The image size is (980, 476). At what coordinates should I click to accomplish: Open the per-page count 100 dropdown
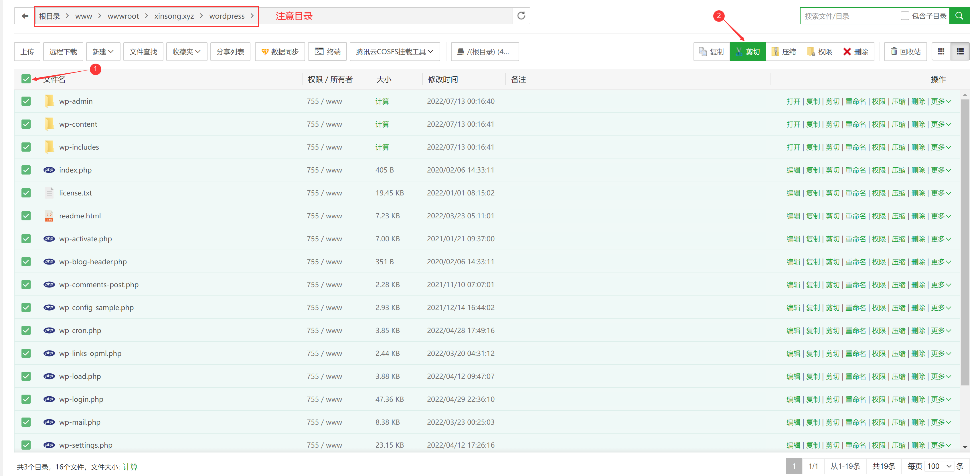click(x=939, y=466)
